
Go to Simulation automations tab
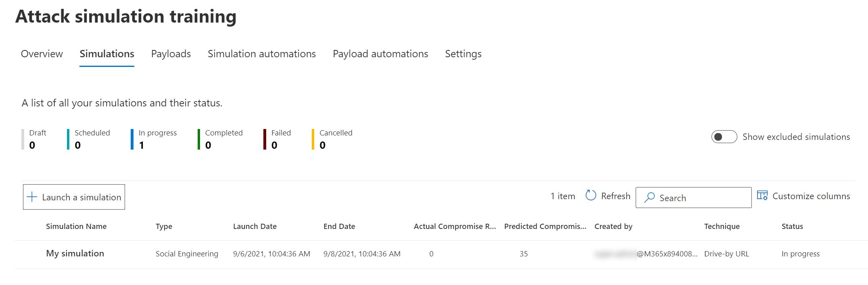(x=262, y=54)
